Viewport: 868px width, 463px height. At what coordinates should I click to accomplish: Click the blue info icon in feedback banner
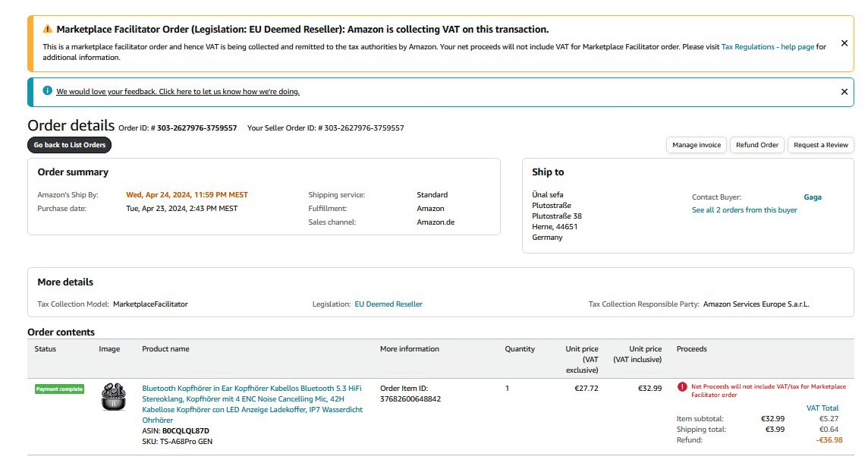click(x=47, y=91)
